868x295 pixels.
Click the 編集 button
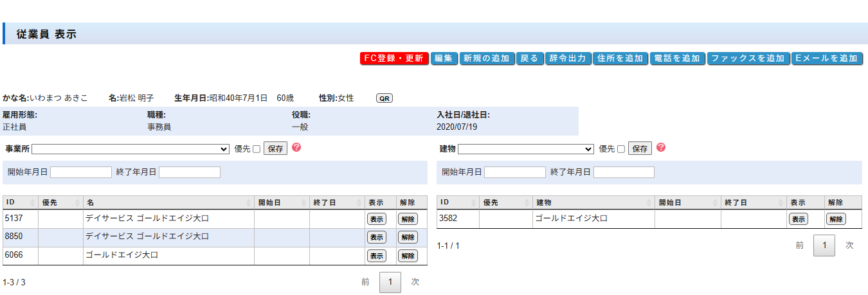point(443,58)
